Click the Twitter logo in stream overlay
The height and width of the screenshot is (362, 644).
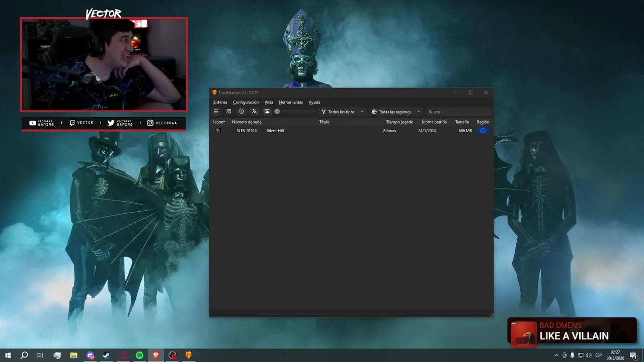click(111, 123)
